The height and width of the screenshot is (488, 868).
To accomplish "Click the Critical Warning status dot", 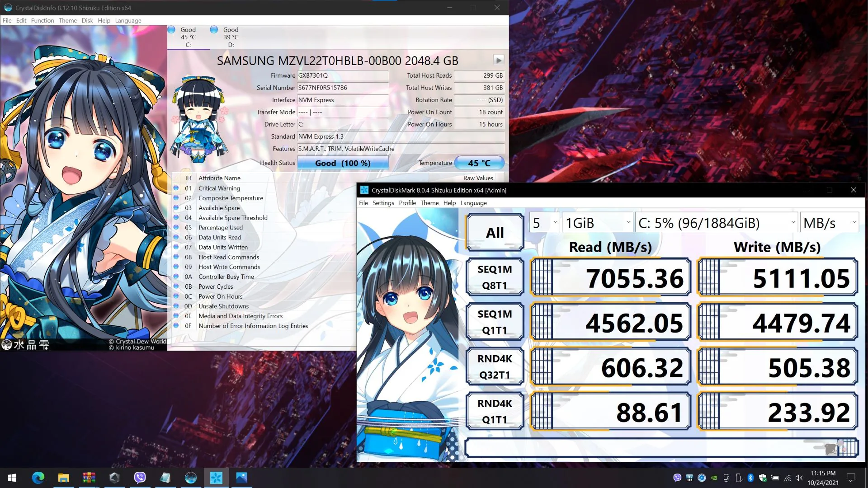I will click(x=176, y=188).
